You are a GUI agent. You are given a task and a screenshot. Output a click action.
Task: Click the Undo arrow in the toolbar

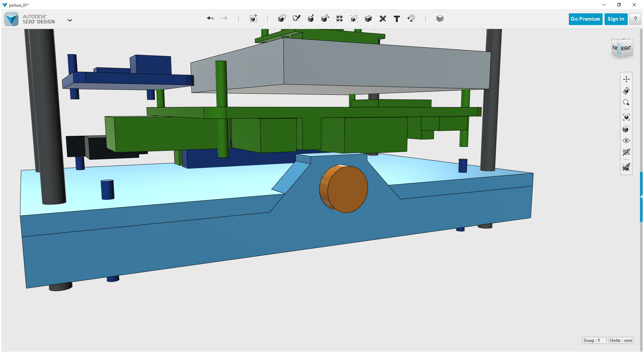point(210,18)
